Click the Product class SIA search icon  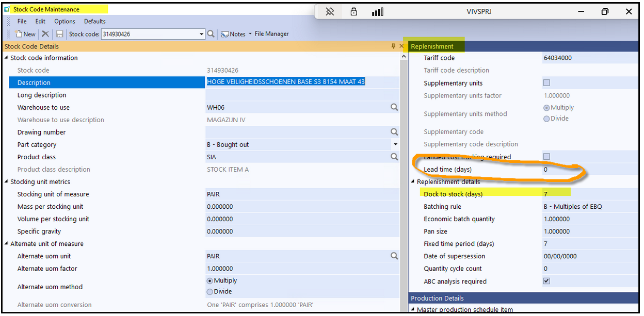pos(394,157)
